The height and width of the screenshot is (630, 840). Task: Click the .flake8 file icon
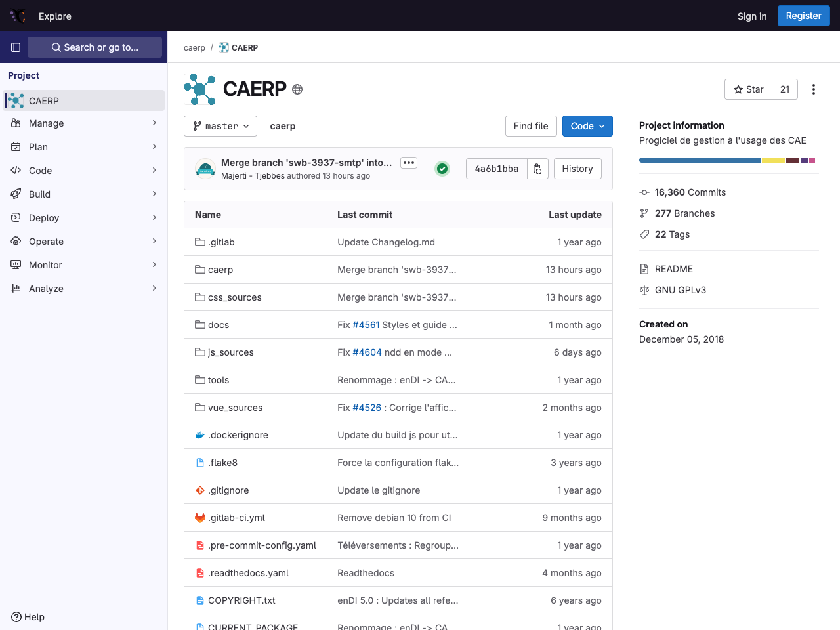[200, 463]
